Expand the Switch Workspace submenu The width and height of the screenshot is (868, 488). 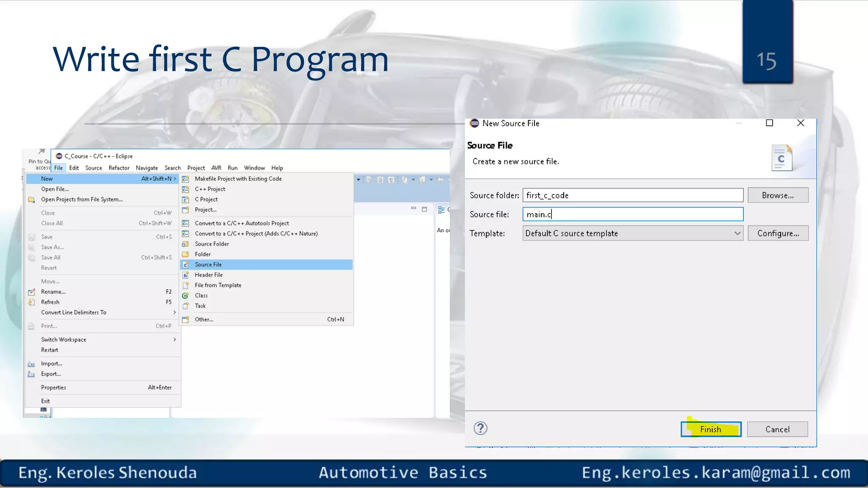(x=103, y=340)
